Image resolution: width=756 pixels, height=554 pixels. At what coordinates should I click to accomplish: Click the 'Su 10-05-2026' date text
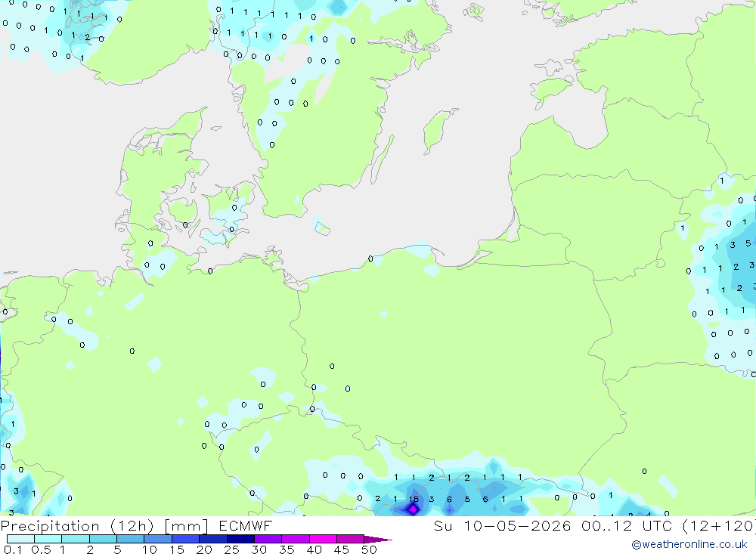pos(503,525)
